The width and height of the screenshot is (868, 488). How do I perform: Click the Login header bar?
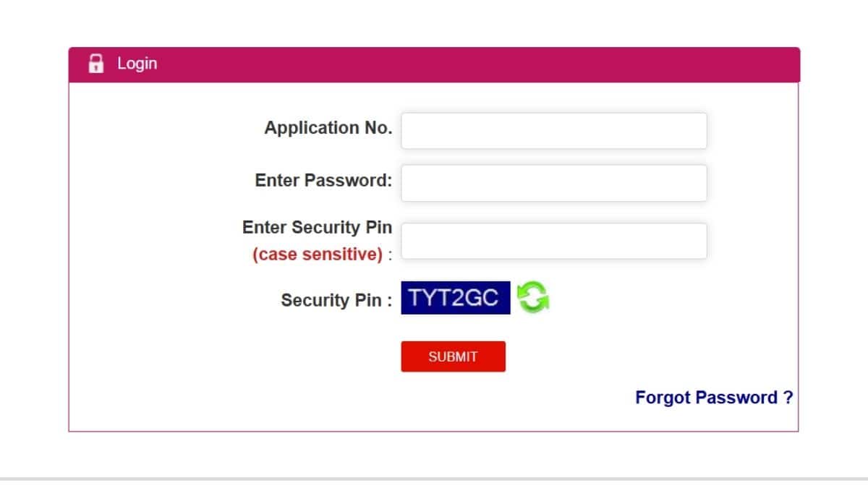pyautogui.click(x=434, y=64)
